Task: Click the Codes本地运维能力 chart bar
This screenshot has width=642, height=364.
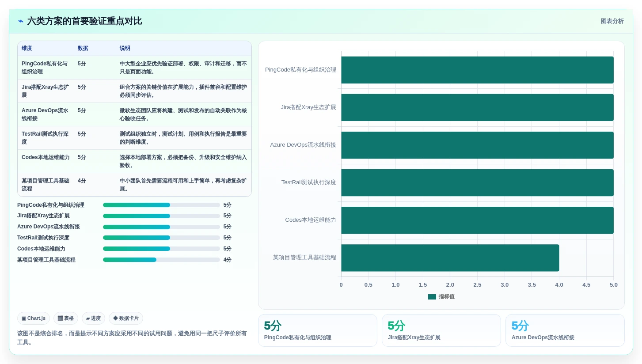Action: point(477,220)
